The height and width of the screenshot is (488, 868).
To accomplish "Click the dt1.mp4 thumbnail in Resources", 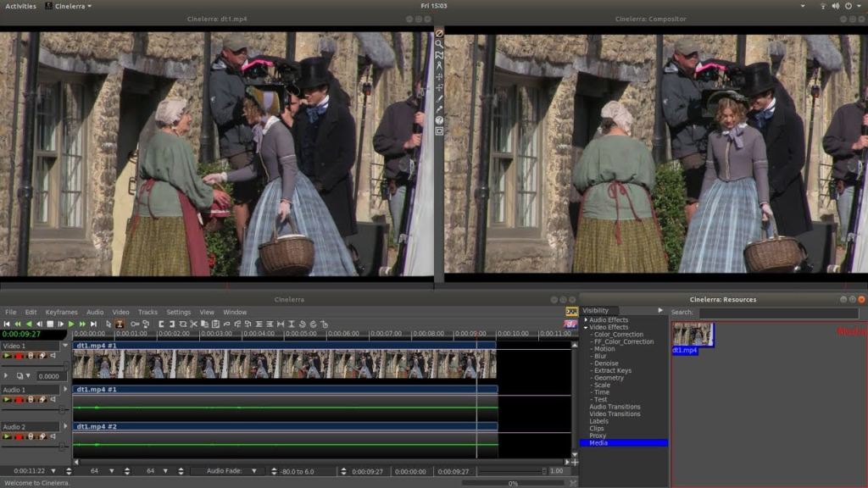I will click(693, 335).
